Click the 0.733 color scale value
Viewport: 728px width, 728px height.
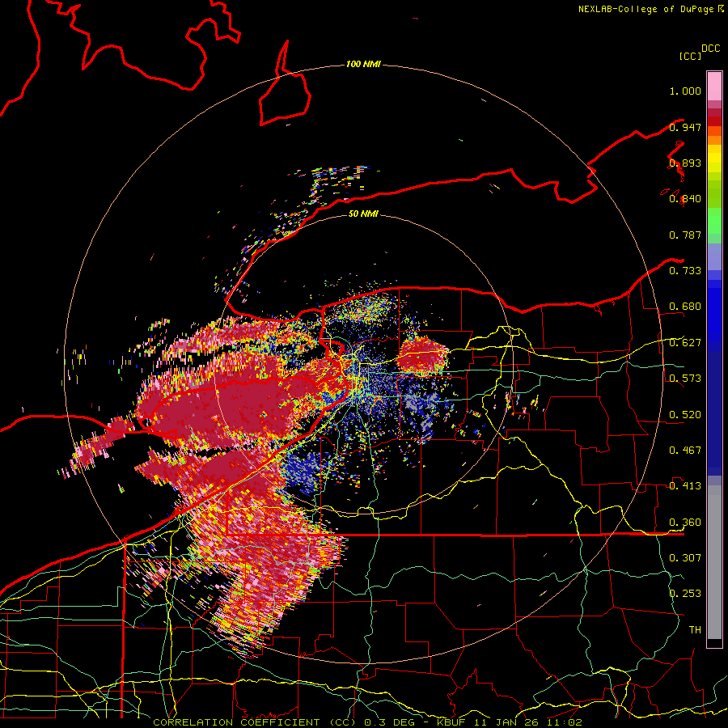pos(685,271)
